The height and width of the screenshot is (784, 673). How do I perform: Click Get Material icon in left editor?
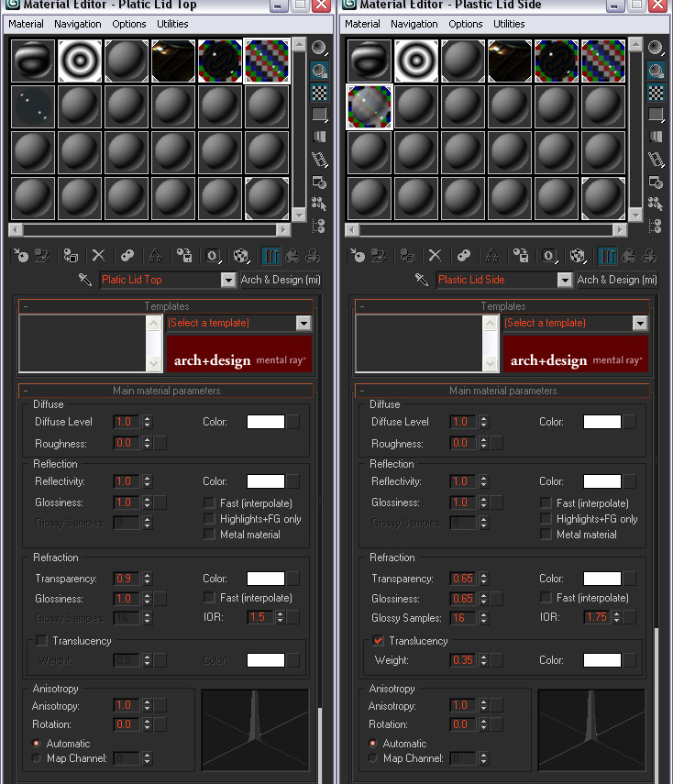pyautogui.click(x=22, y=256)
